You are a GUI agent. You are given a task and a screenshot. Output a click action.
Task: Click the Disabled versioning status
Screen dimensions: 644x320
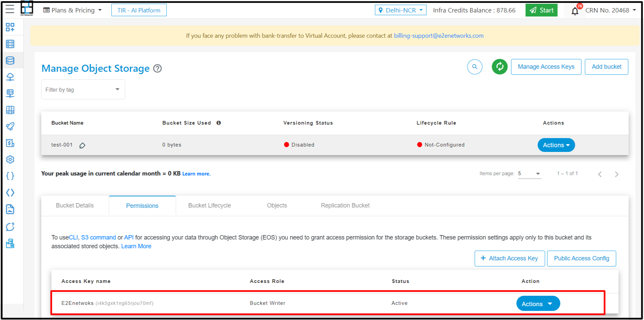299,145
